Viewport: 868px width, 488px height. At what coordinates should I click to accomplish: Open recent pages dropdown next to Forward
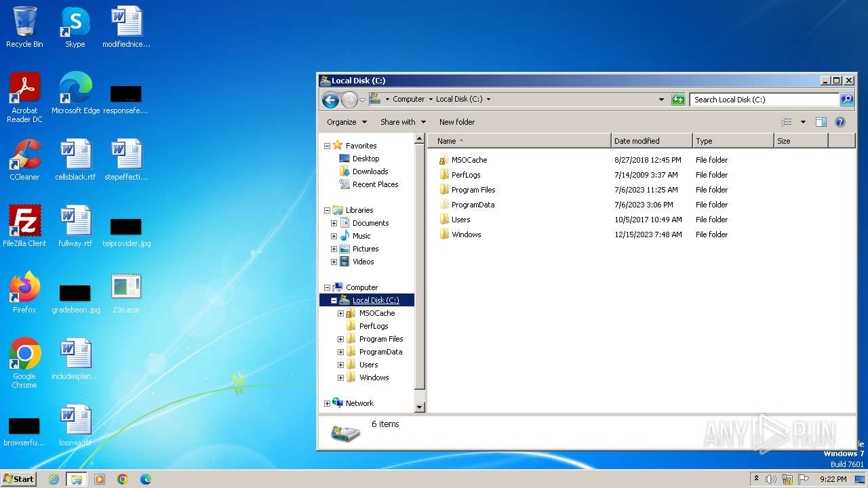click(x=362, y=100)
